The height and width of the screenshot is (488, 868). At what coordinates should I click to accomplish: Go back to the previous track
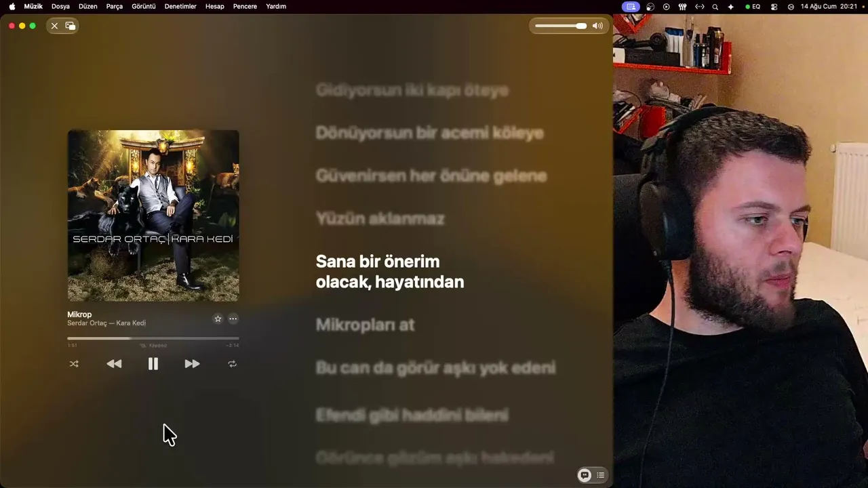click(x=114, y=364)
